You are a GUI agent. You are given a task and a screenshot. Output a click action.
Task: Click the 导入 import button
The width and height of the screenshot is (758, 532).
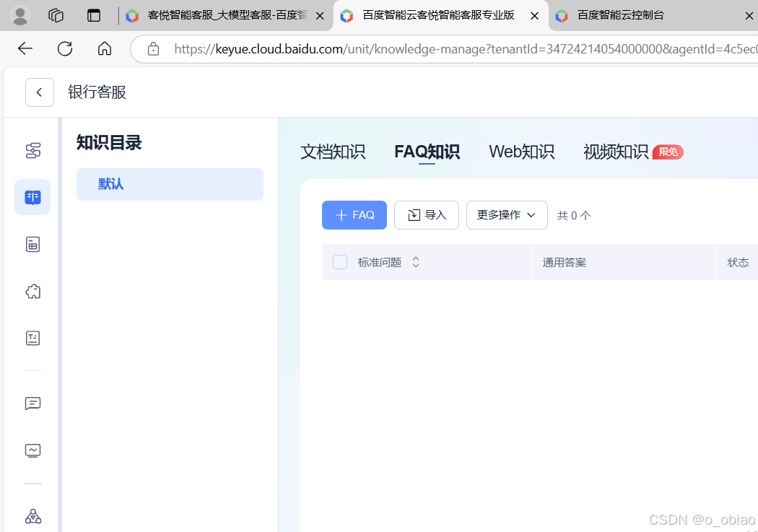click(x=427, y=215)
